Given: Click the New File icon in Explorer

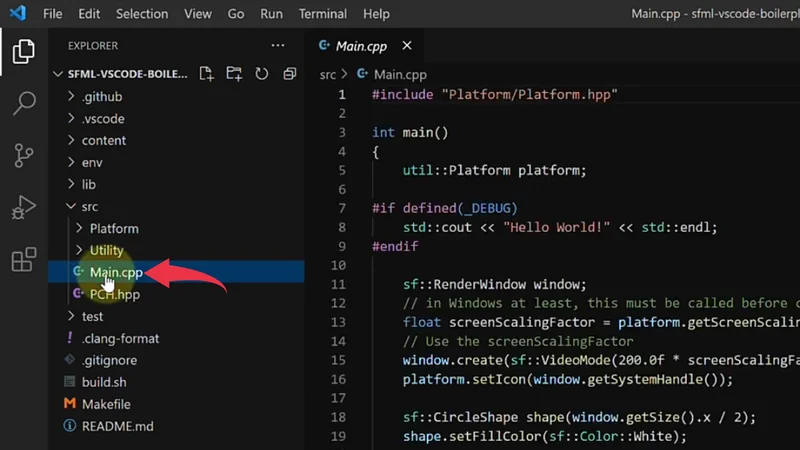Looking at the screenshot, I should click(x=206, y=74).
